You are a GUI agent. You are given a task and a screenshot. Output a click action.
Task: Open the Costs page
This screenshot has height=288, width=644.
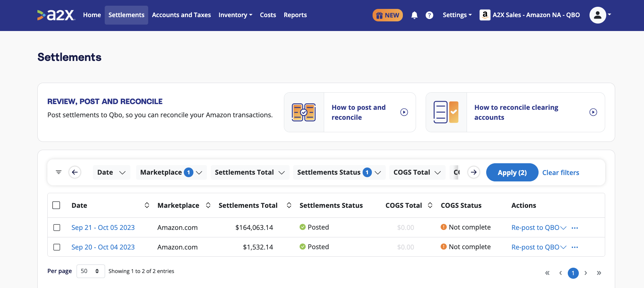tap(268, 15)
